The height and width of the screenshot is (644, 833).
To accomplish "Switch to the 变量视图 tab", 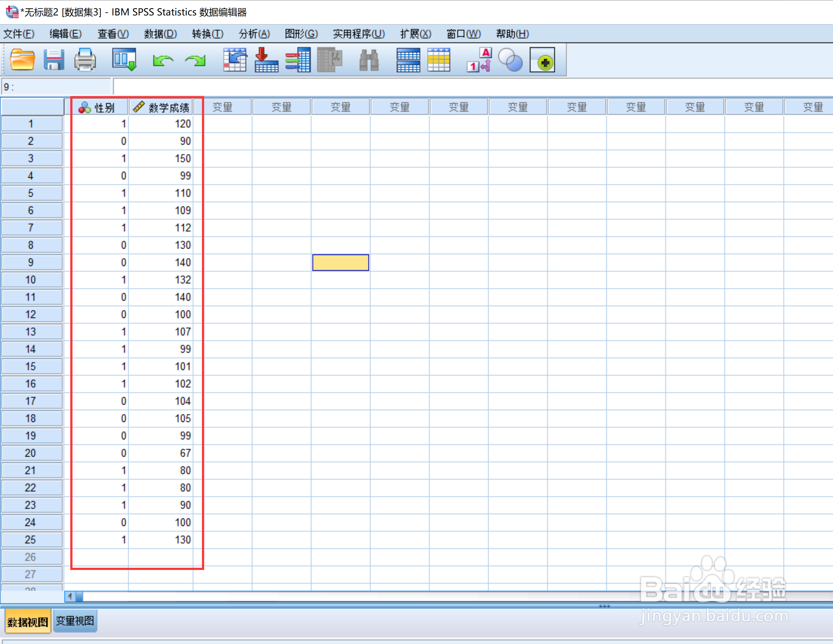I will 75,621.
